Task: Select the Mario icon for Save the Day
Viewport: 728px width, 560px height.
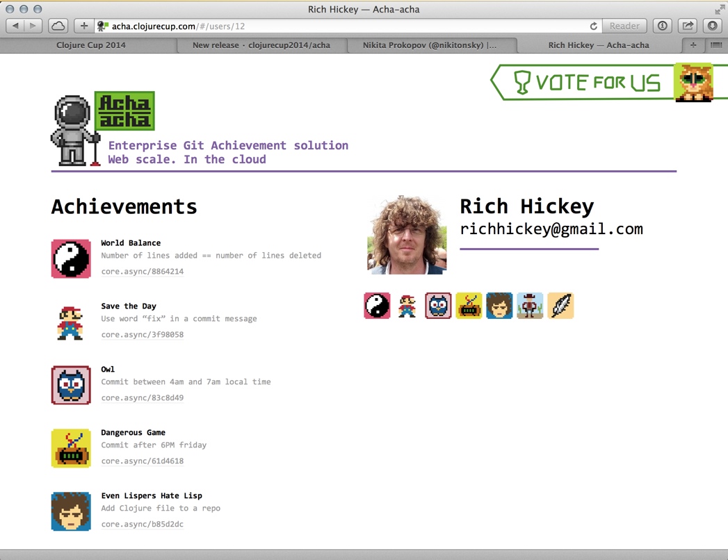Action: tap(70, 320)
